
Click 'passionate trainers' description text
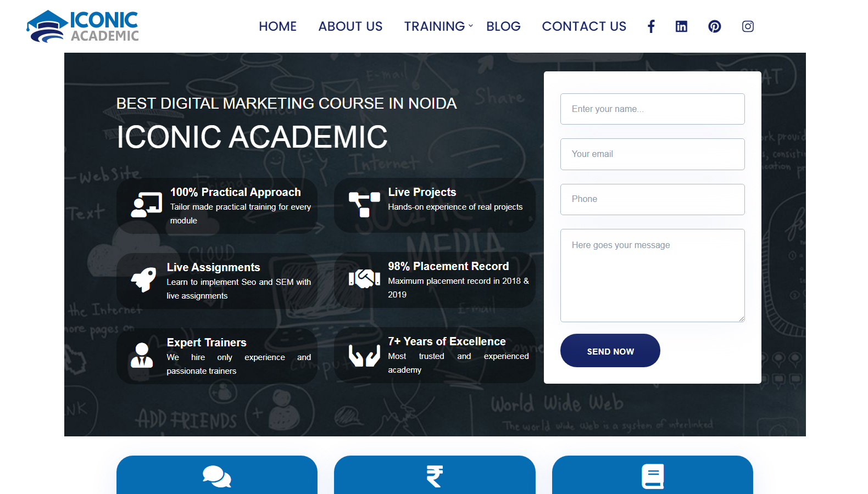pyautogui.click(x=239, y=364)
